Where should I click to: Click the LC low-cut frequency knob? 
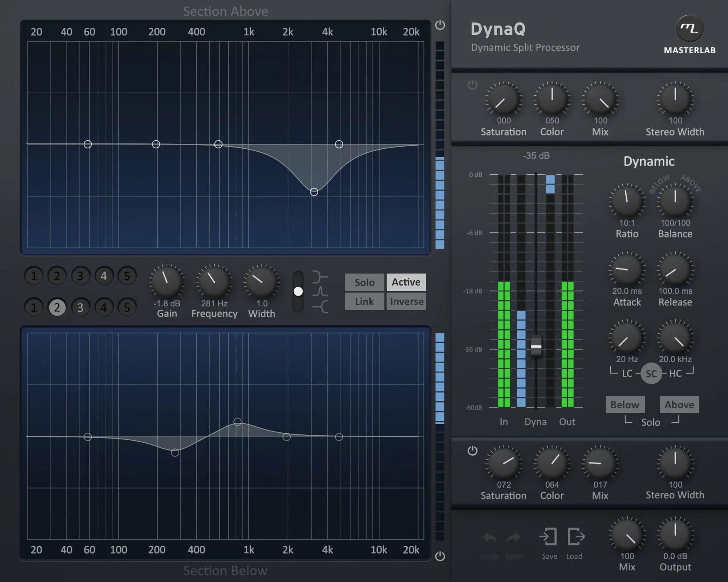627,338
